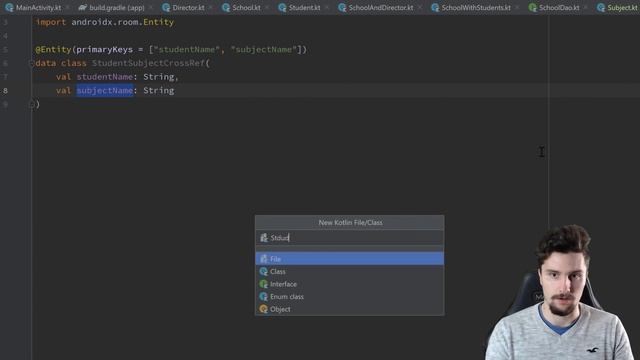Click the Kotlin file icon beside name field
Image resolution: width=640 pixels, height=360 pixels.
point(264,238)
